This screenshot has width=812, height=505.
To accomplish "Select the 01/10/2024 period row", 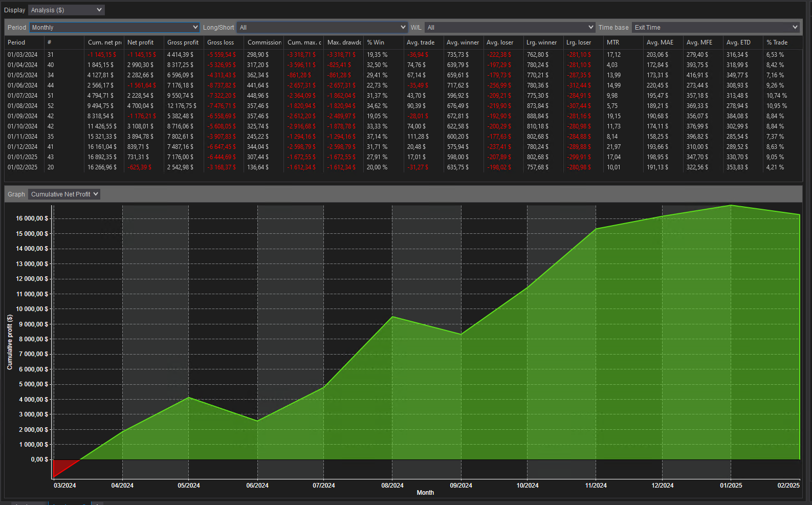I will tap(403, 126).
